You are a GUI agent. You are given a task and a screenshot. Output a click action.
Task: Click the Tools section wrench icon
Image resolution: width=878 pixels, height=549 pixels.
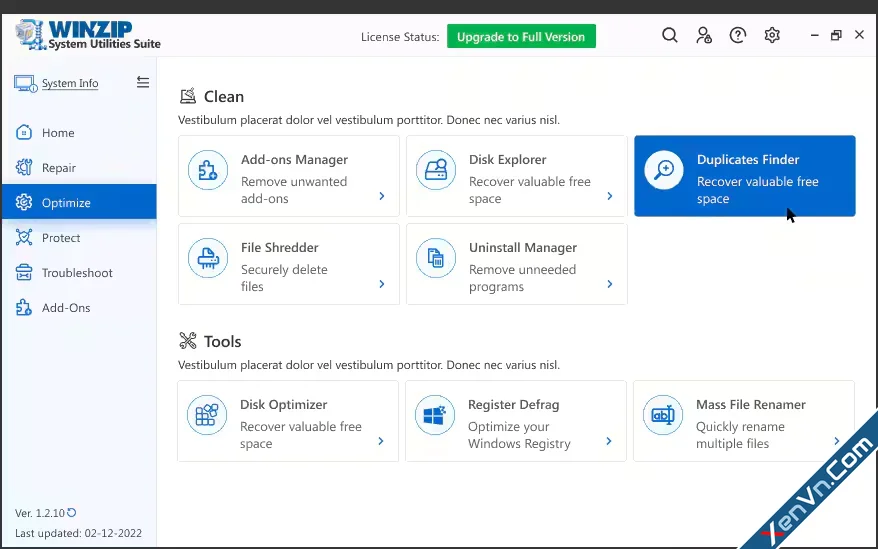coord(188,341)
